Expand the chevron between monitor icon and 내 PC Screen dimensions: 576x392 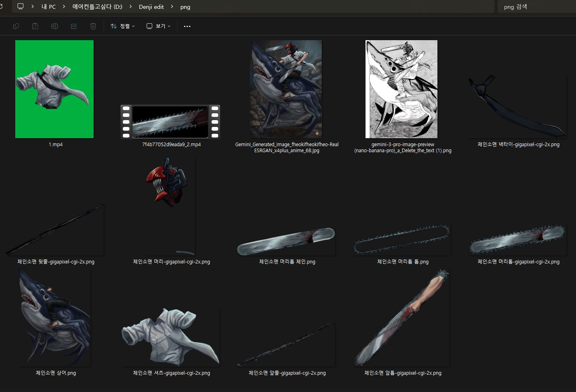(x=33, y=6)
